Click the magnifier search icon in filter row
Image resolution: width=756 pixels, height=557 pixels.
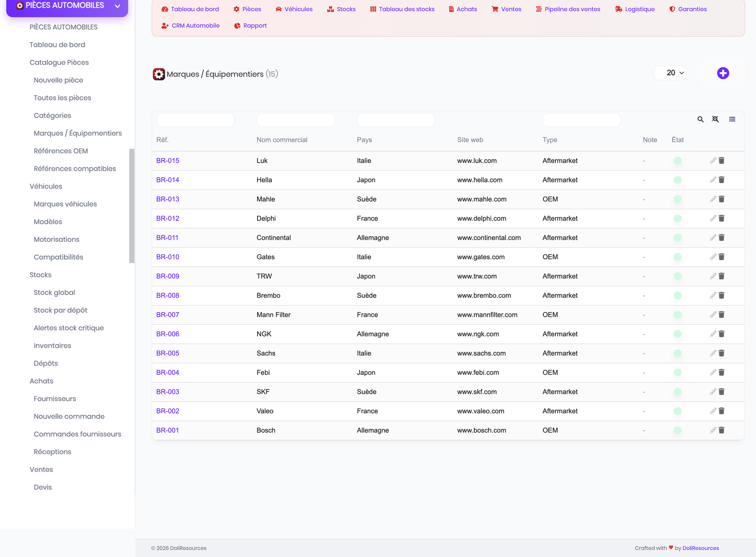[x=700, y=119]
